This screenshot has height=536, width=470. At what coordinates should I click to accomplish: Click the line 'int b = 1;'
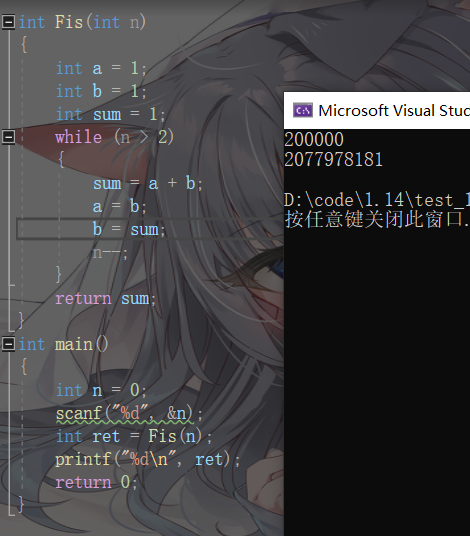point(102,91)
